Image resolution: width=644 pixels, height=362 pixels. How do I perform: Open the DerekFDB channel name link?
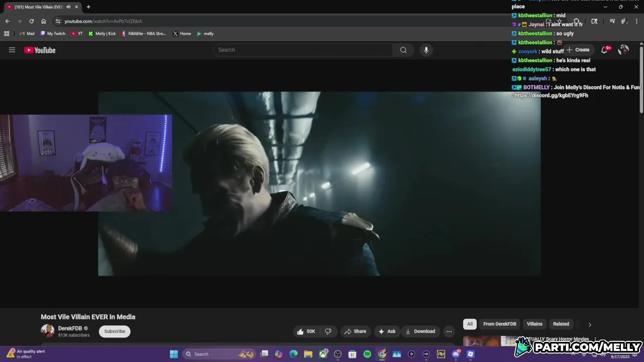click(70, 328)
